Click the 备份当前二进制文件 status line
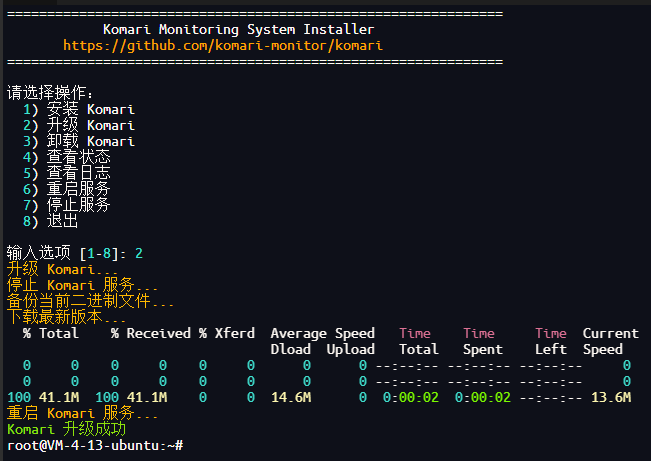 [90, 301]
